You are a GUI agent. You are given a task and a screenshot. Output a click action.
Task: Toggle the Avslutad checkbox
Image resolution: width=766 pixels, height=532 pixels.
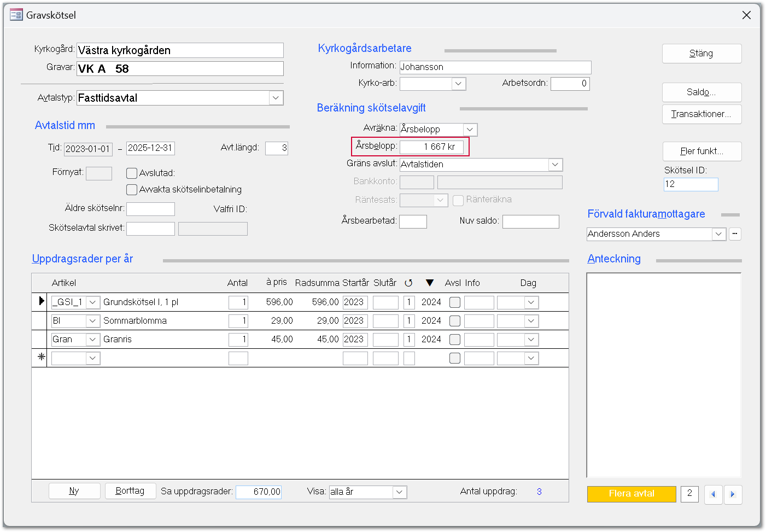click(x=132, y=173)
